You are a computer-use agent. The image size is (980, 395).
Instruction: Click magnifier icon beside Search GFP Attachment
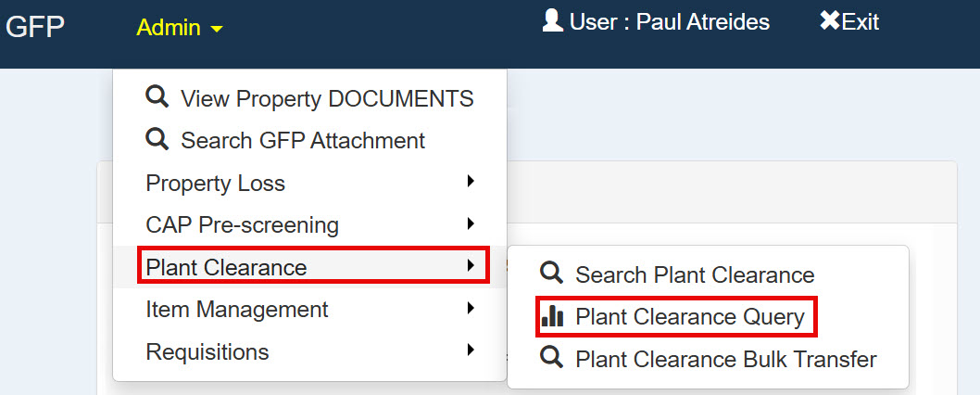coord(157,139)
